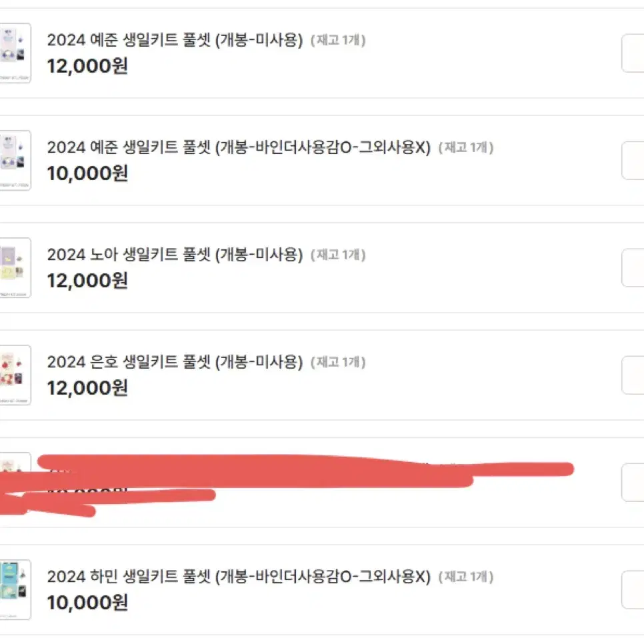This screenshot has height=644, width=644.
Task: View the second 예준 kit thumbnail
Action: (x=12, y=161)
